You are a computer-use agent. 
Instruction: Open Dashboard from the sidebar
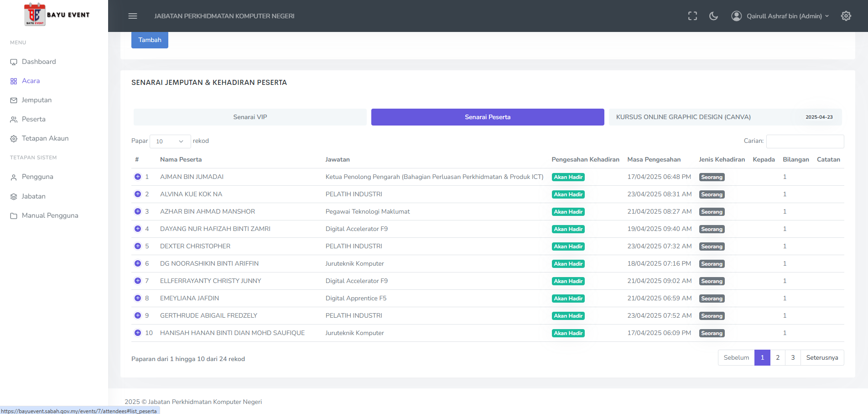pyautogui.click(x=39, y=62)
